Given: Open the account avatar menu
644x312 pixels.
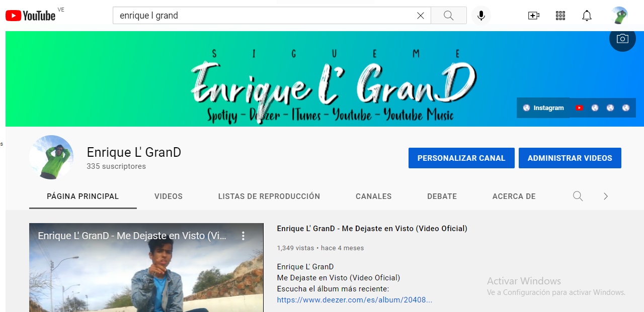Looking at the screenshot, I should (x=619, y=16).
